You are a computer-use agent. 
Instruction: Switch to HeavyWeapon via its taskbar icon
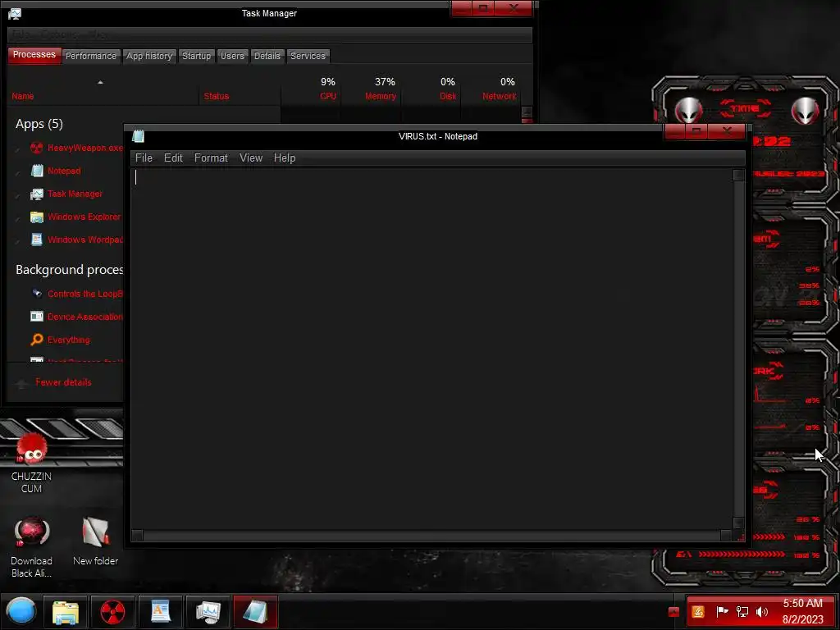point(112,612)
